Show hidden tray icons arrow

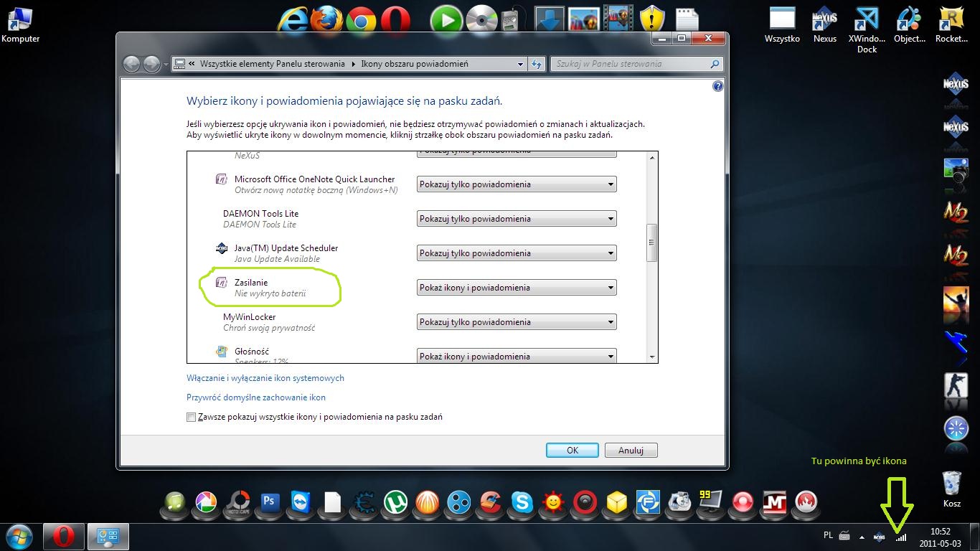click(862, 537)
